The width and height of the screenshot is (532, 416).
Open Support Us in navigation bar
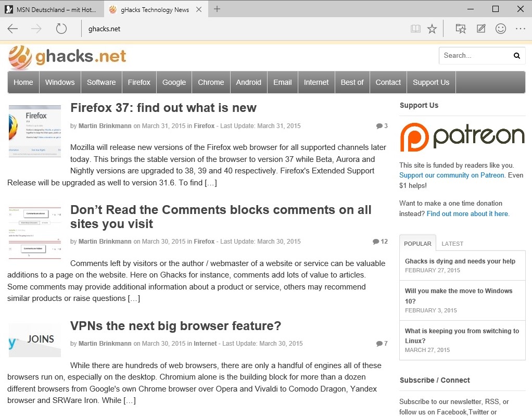(431, 82)
